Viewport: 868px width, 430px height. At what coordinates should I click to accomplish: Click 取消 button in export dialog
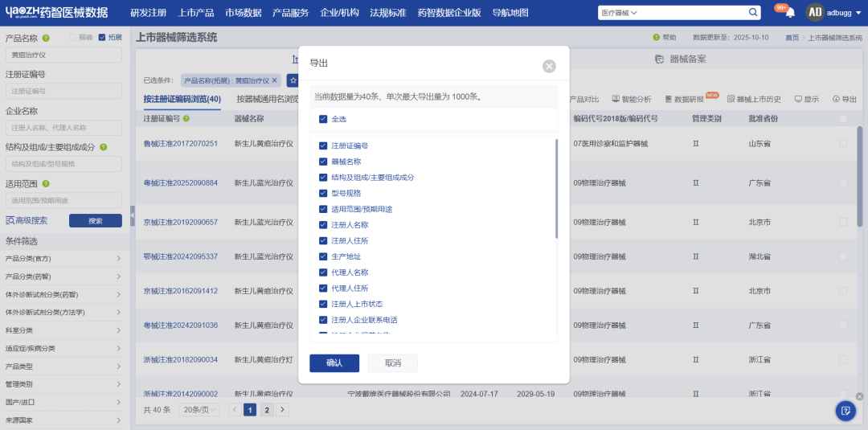(x=393, y=363)
